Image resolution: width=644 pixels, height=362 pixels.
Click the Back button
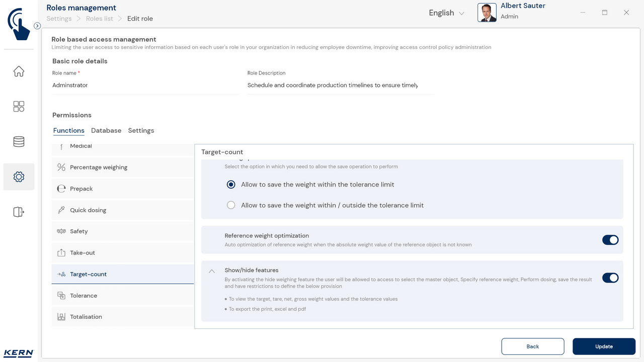point(532,346)
